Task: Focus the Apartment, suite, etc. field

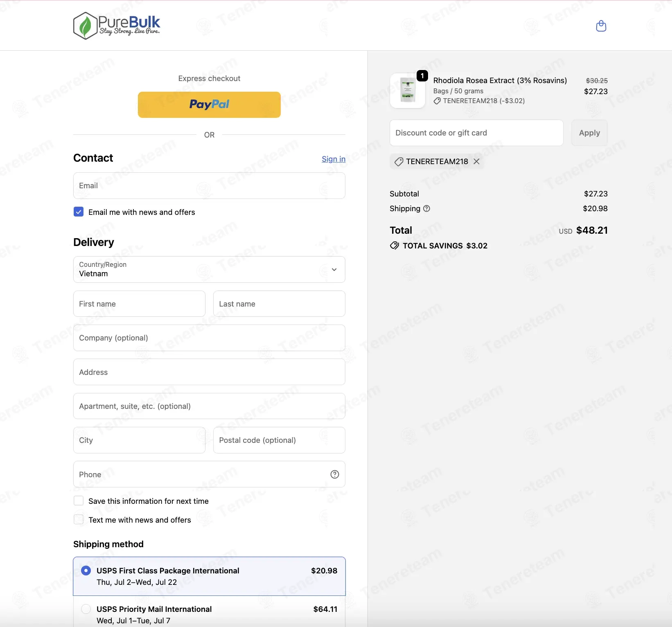Action: tap(209, 406)
